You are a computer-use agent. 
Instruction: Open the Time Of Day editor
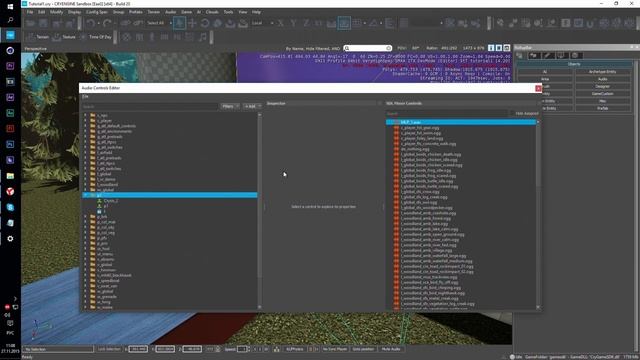pyautogui.click(x=96, y=37)
